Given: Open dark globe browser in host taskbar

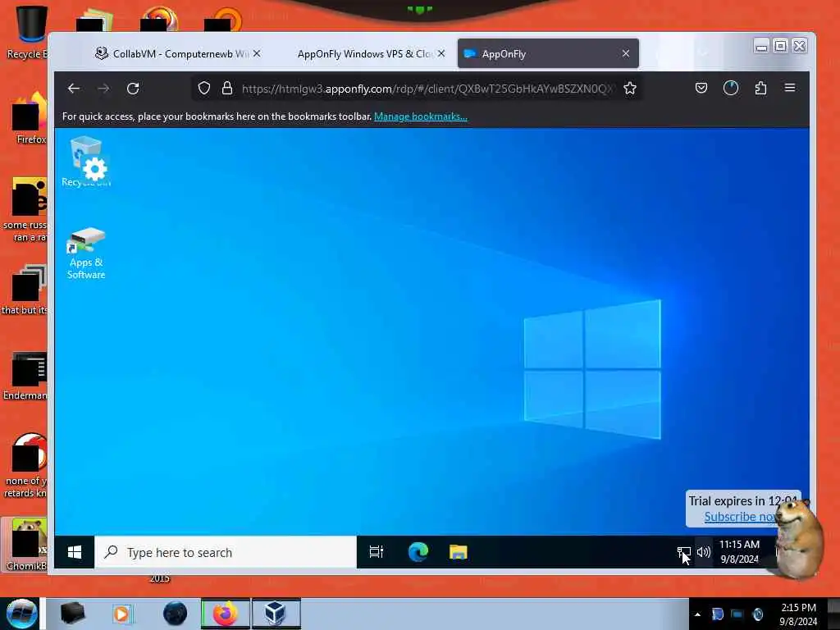Looking at the screenshot, I should tap(176, 614).
